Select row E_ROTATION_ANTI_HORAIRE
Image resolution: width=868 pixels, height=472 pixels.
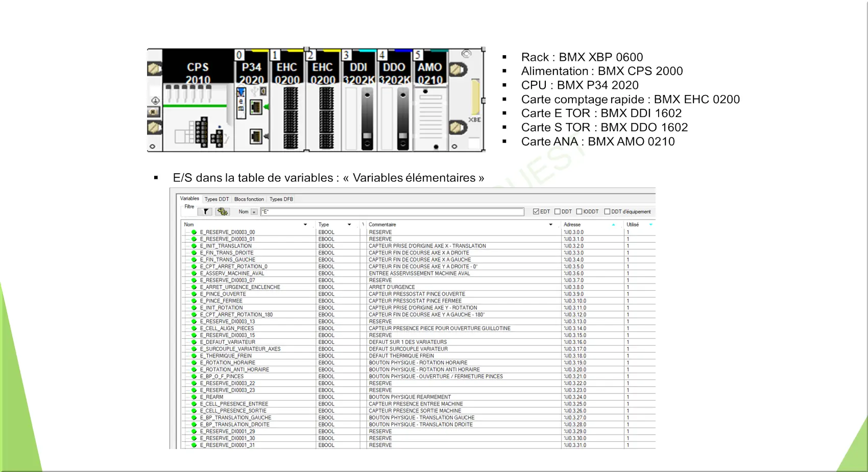point(419,370)
